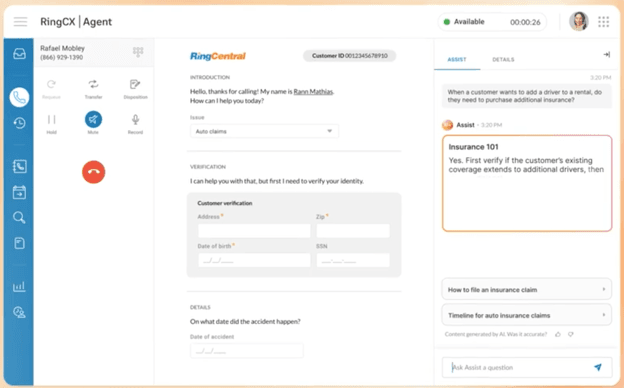
Task: End the call with red hangup button
Action: pyautogui.click(x=94, y=172)
